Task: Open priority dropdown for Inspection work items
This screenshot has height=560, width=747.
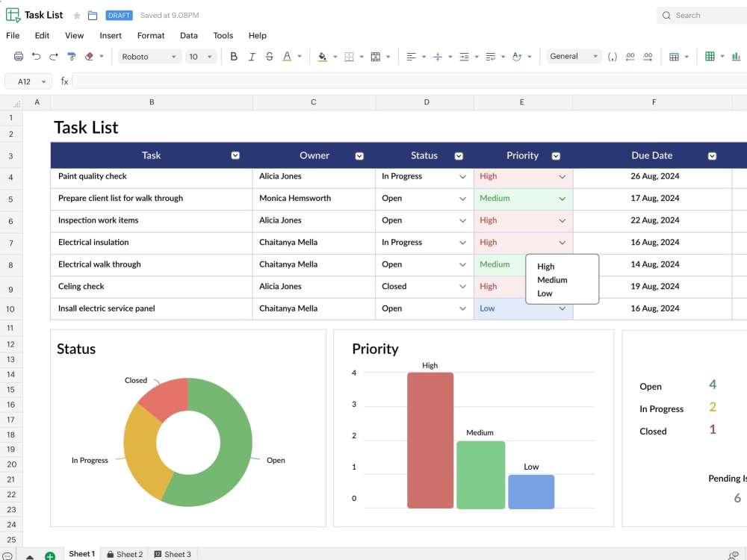Action: tap(562, 221)
